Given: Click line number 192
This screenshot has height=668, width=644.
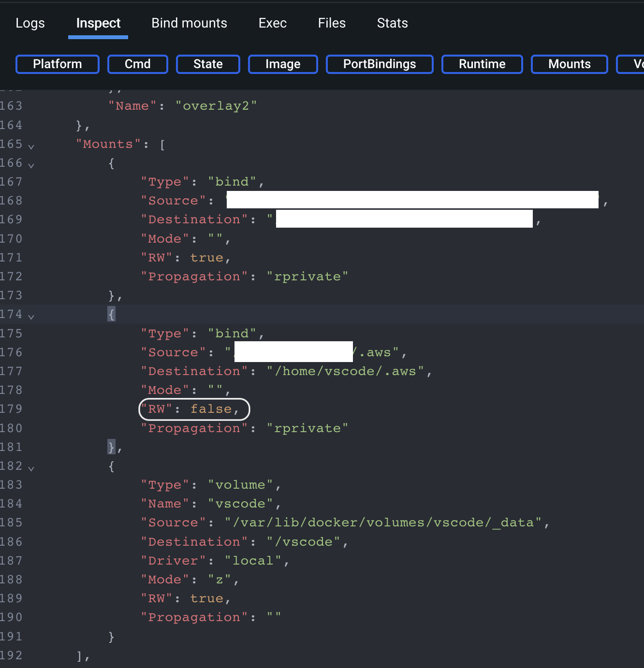Looking at the screenshot, I should [11, 655].
